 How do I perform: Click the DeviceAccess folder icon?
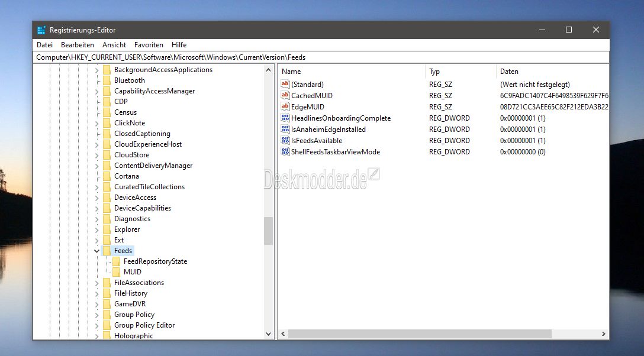pos(107,198)
